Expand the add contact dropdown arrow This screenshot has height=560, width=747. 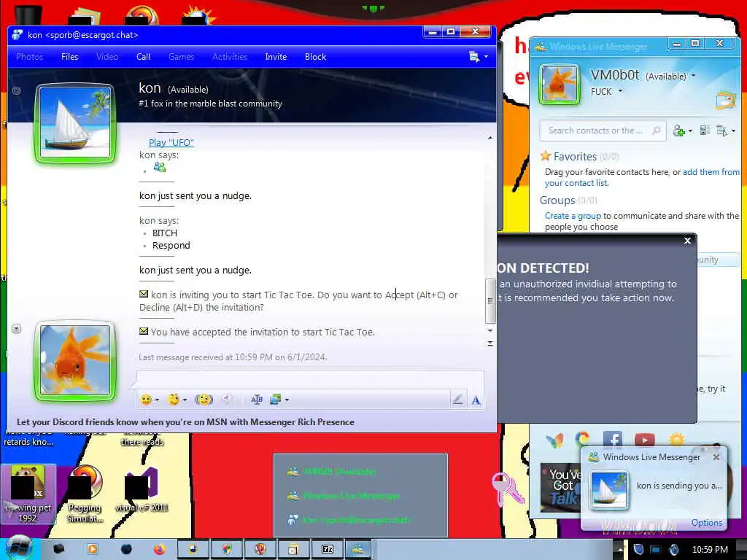pyautogui.click(x=690, y=131)
